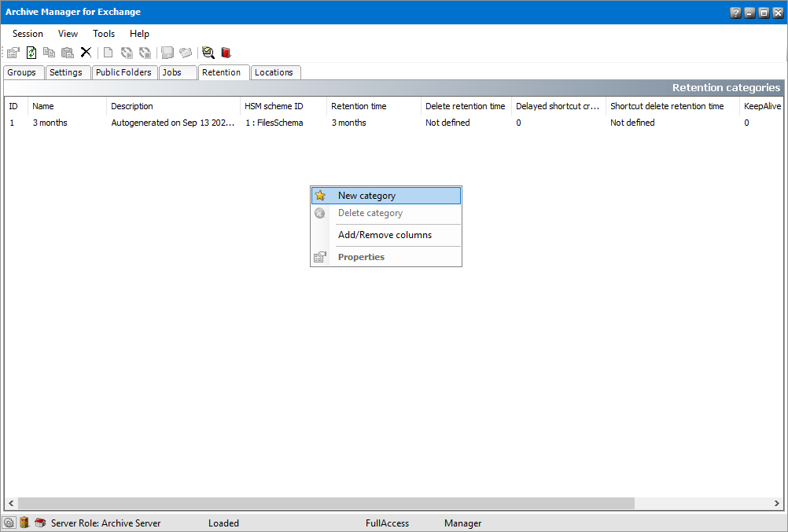
Task: Open the Tools menu
Action: pos(104,34)
